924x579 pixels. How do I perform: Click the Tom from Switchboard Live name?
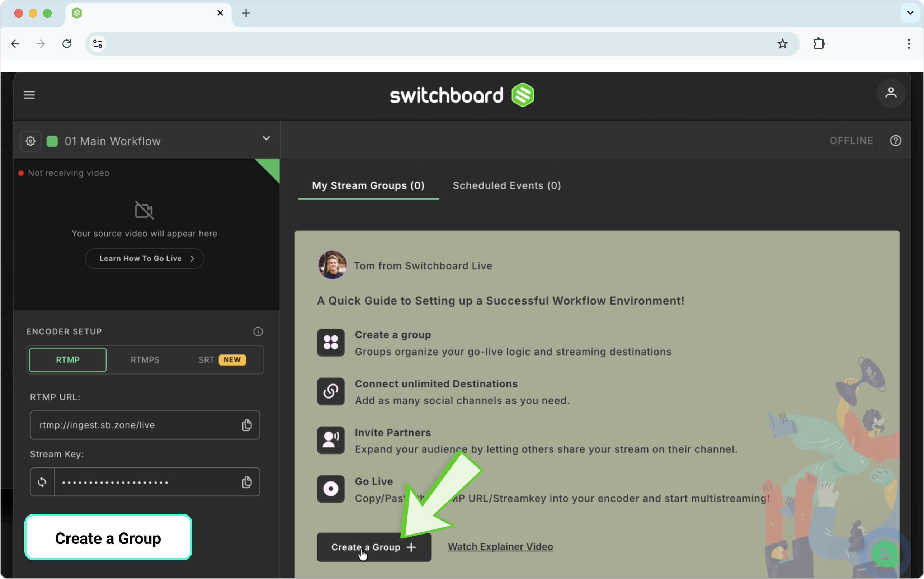(x=423, y=266)
